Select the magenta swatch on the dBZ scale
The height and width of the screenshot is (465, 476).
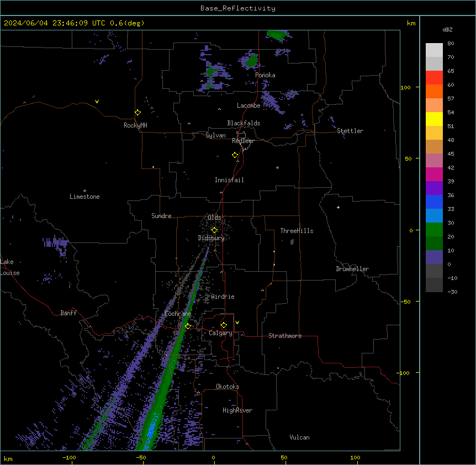[434, 174]
